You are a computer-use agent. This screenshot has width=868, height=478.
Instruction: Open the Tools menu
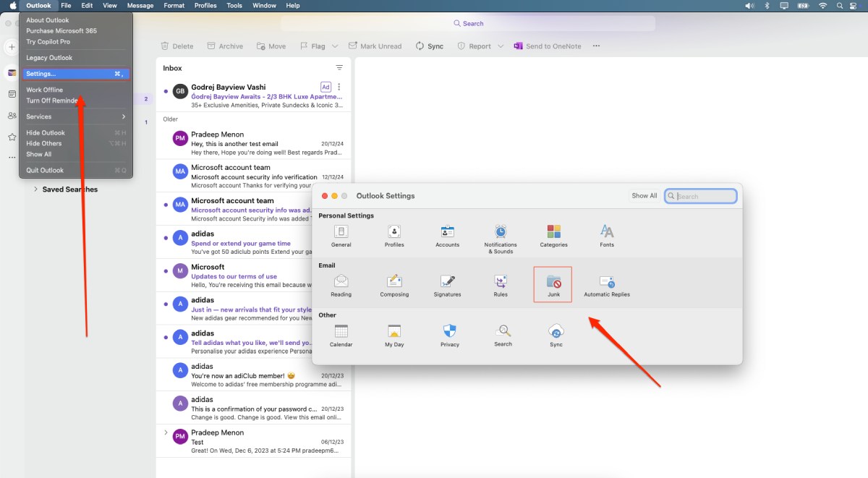[x=234, y=5]
